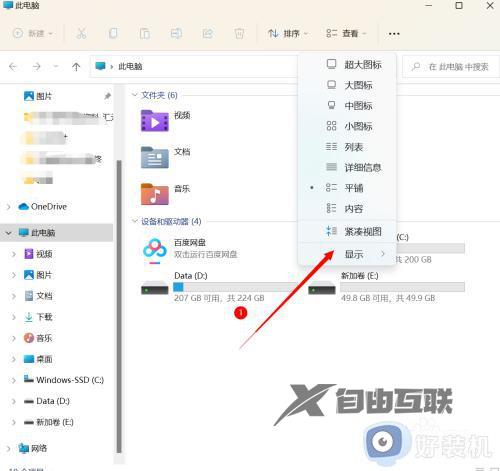
Task: Expand the 下载 sidebar tree node
Action: pos(14,317)
